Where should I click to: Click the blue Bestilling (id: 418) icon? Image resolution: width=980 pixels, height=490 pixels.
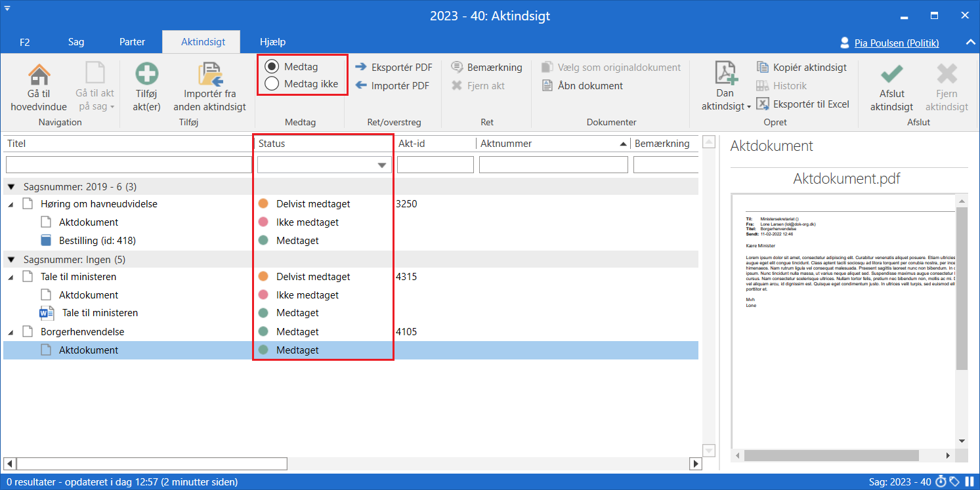tap(45, 241)
